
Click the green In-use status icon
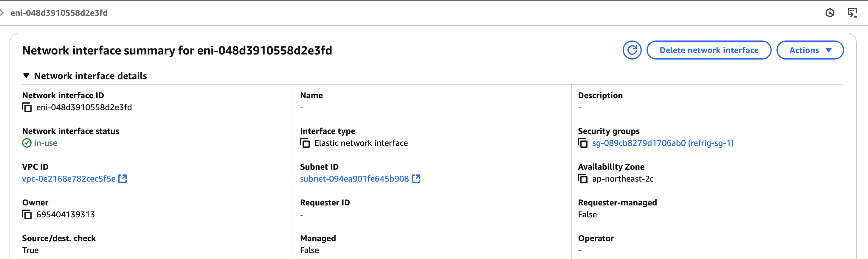pos(27,143)
